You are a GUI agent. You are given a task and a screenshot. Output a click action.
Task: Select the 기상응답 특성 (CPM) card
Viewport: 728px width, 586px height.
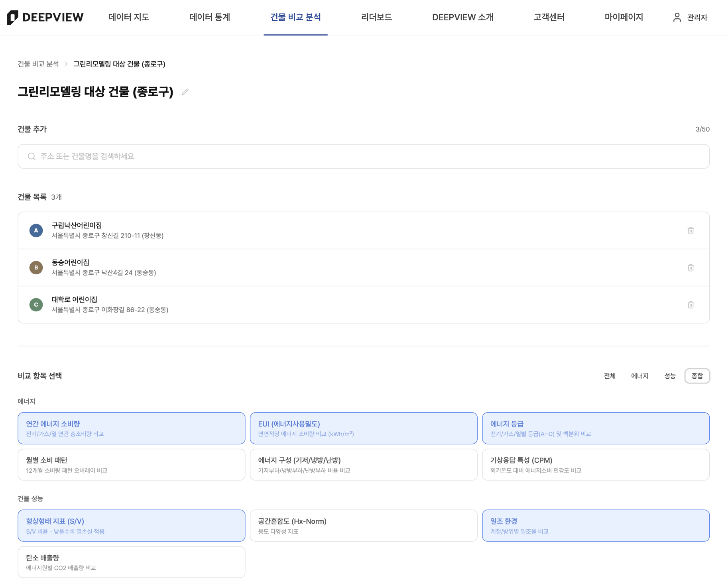pos(596,465)
